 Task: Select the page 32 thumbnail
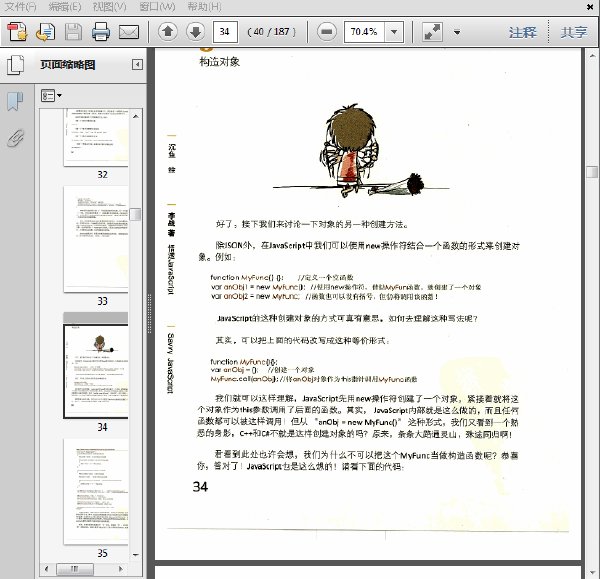coord(96,138)
